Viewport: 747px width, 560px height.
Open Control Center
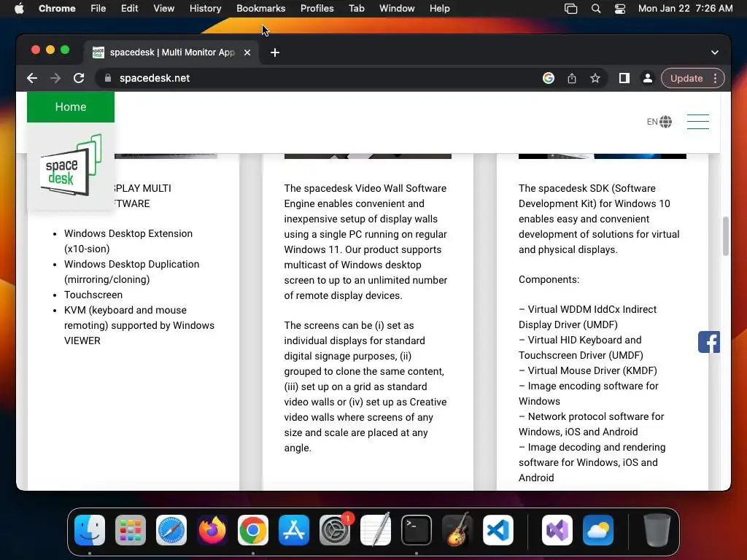pos(620,8)
